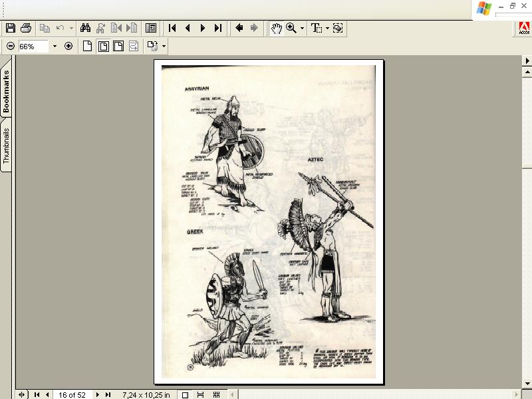The width and height of the screenshot is (532, 399).
Task: Go to the previous page using the toolbar
Action: tap(188, 28)
